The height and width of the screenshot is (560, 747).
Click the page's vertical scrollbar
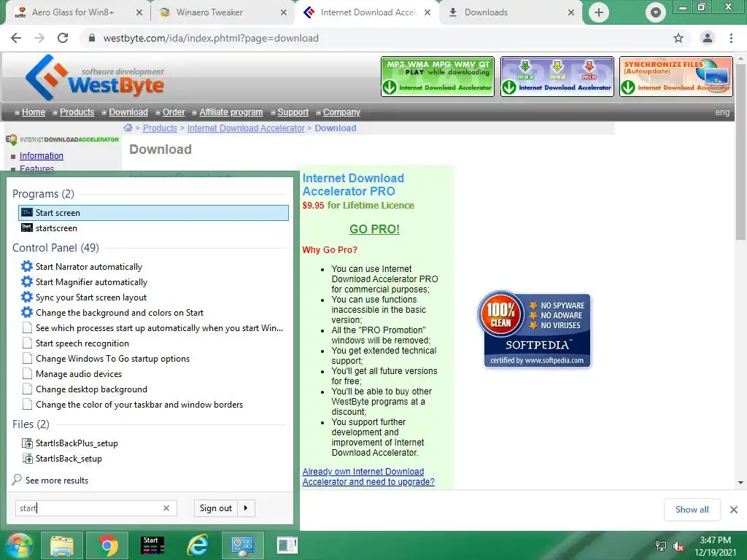pos(740,152)
